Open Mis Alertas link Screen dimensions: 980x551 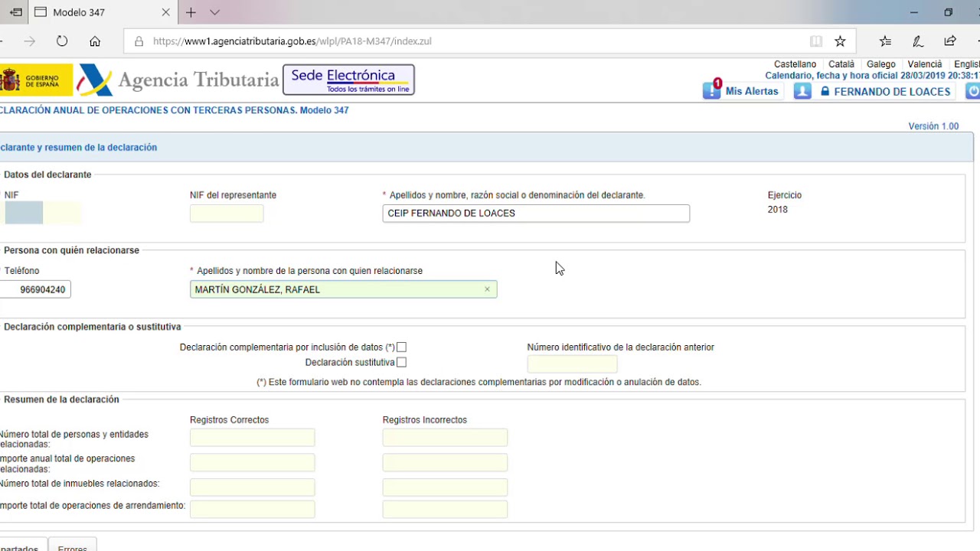752,91
